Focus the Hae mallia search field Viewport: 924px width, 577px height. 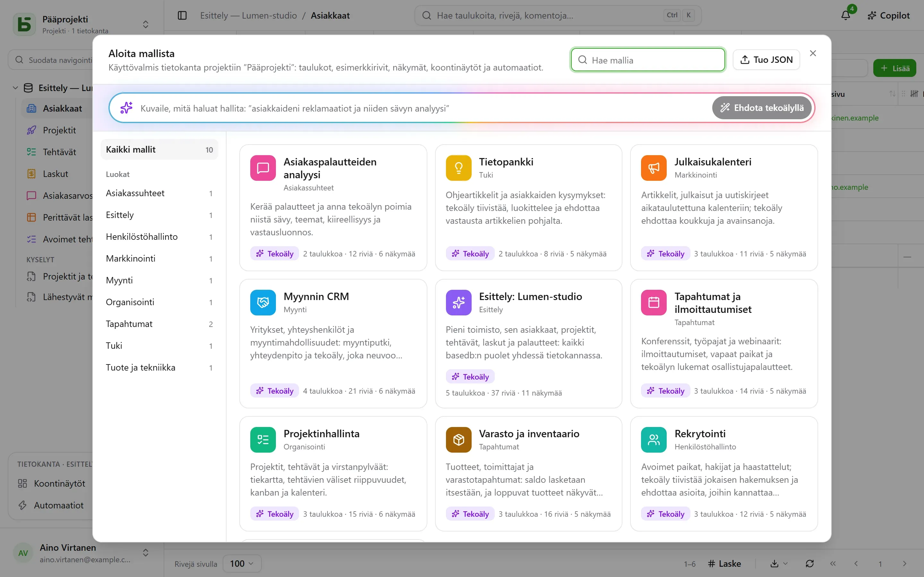click(x=648, y=60)
